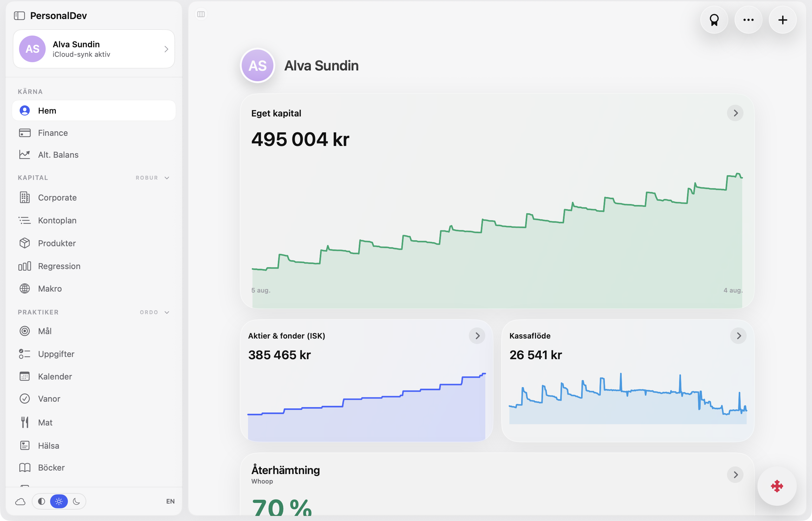Toggle sidebar with PersonalDev panel icon
812x521 pixels.
coord(19,16)
